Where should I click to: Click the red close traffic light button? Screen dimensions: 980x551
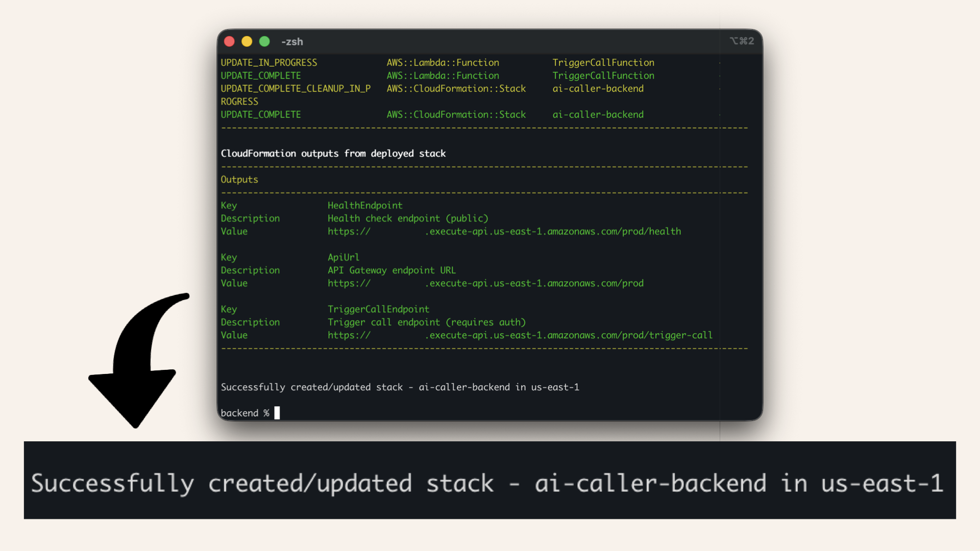(x=229, y=41)
